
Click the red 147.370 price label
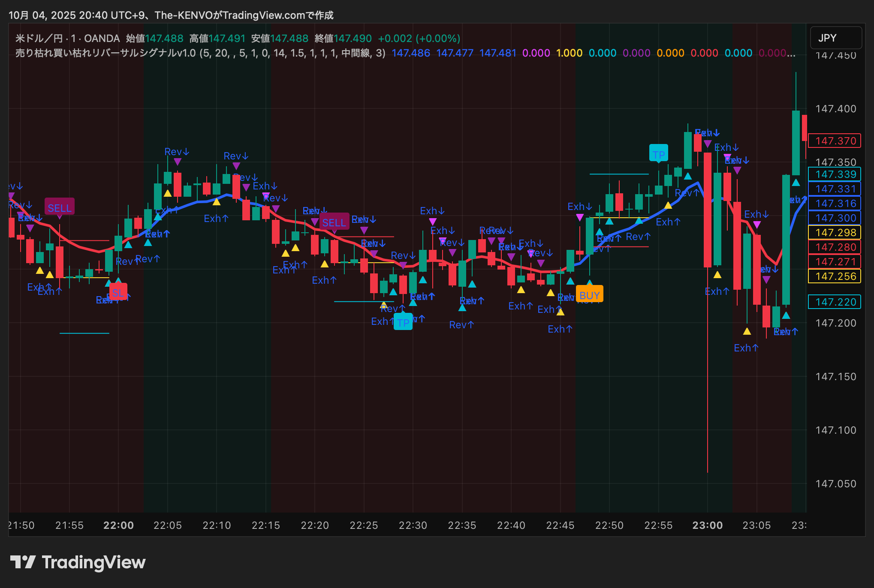(835, 141)
